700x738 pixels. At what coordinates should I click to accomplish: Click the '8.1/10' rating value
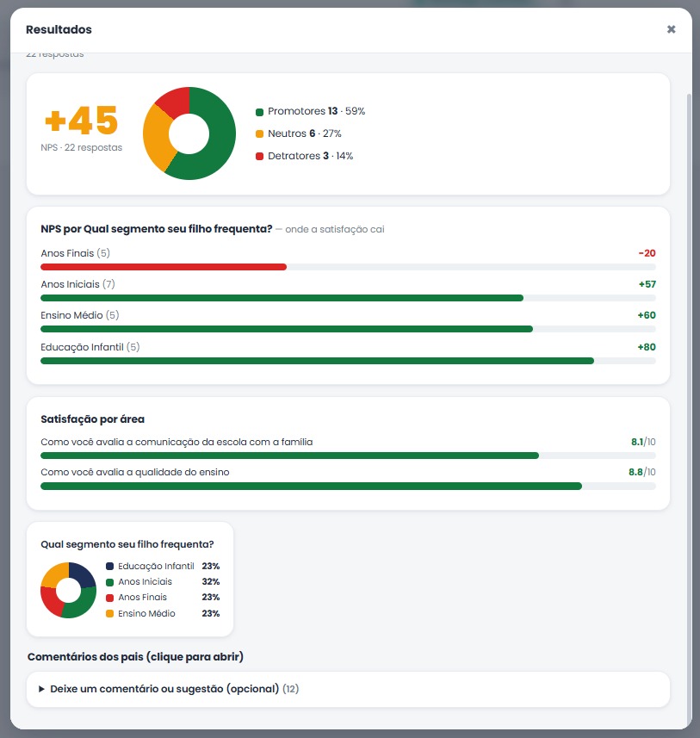643,442
